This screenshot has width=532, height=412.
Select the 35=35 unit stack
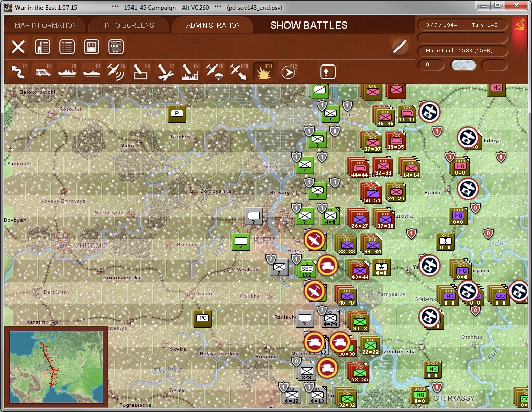click(396, 141)
